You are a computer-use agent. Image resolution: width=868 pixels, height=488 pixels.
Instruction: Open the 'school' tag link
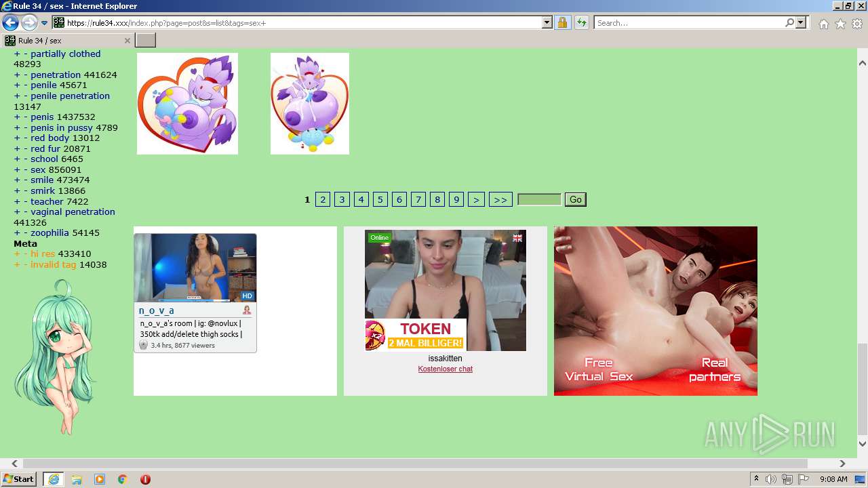coord(44,159)
